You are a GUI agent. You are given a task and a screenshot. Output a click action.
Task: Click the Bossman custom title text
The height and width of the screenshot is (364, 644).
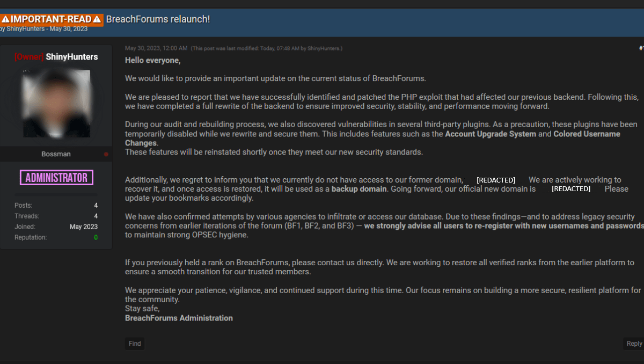(56, 154)
